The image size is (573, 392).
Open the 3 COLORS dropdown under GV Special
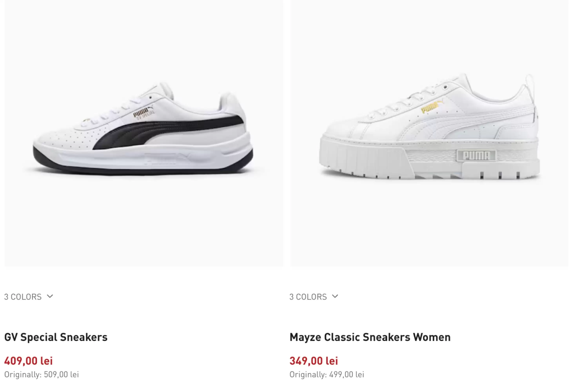(x=23, y=297)
